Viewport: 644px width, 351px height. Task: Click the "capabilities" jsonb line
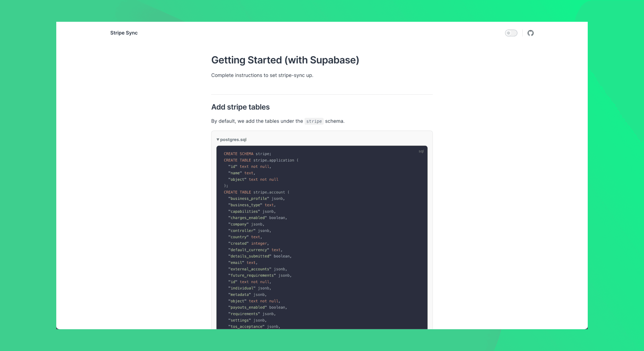(x=252, y=211)
